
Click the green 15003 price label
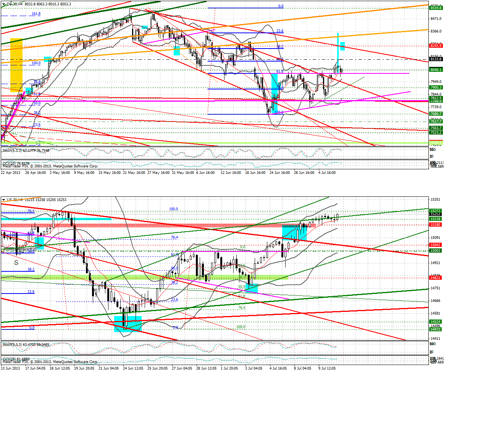pos(435,250)
